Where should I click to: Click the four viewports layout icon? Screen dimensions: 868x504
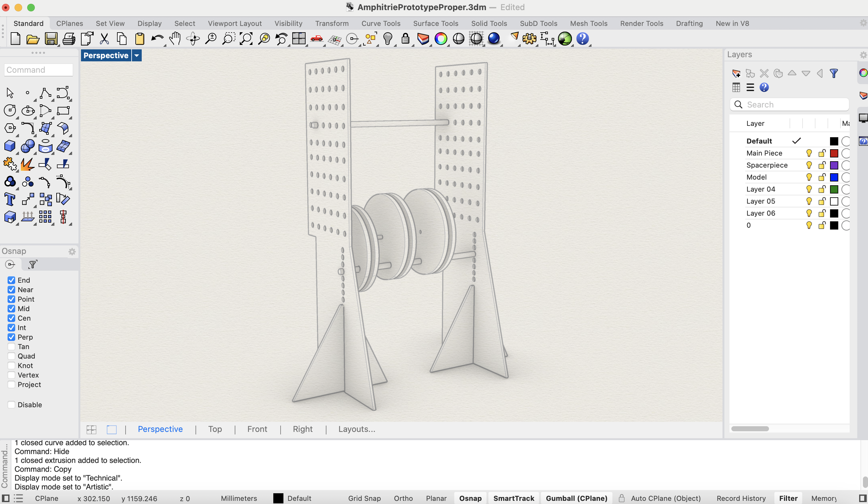[299, 39]
